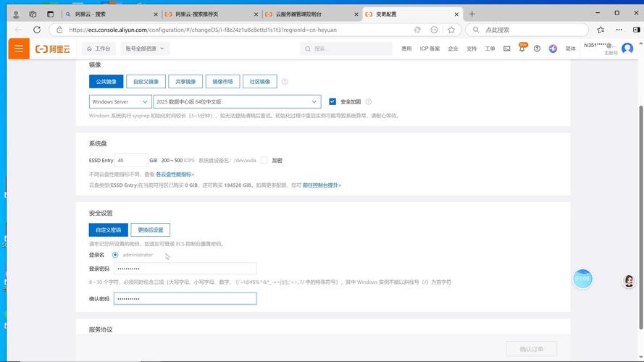
Task: Refresh the browser page
Action: click(x=37, y=30)
